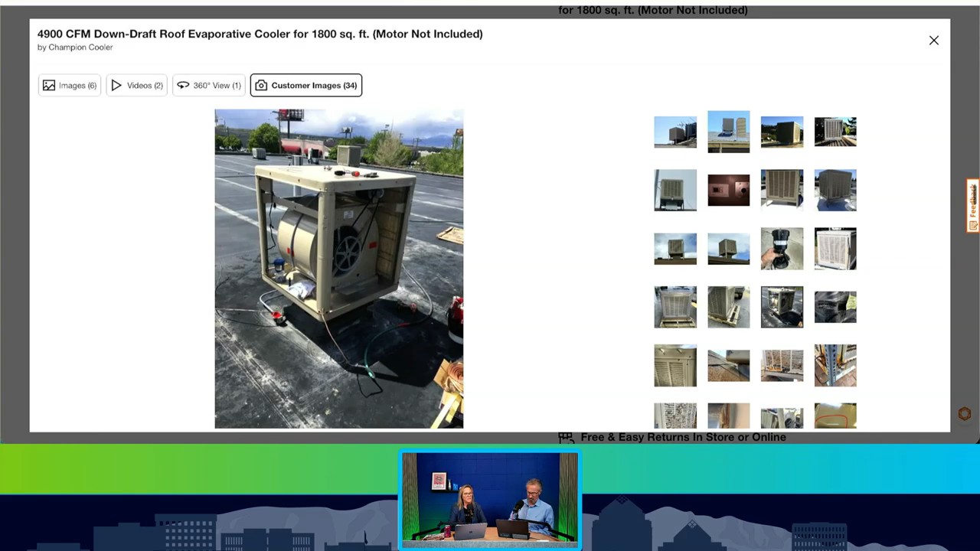Select the roof shingles thumbnail
Screen dimensions: 980x551
coord(729,365)
